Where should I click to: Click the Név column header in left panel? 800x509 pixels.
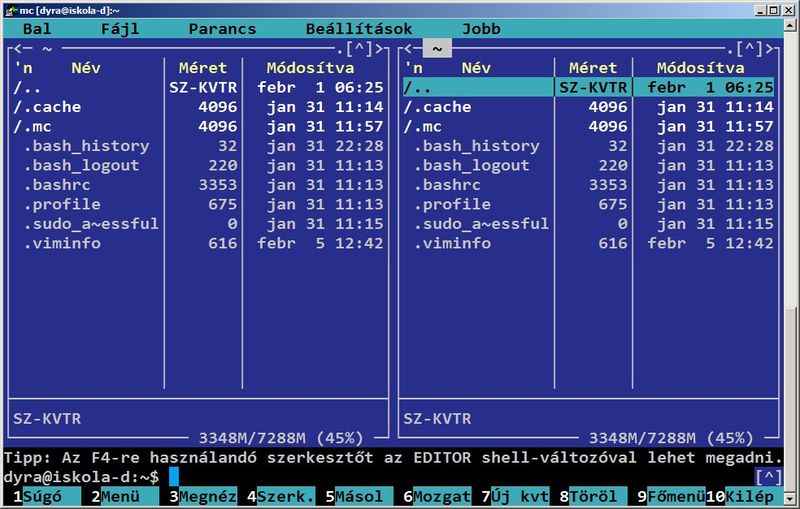(x=86, y=68)
